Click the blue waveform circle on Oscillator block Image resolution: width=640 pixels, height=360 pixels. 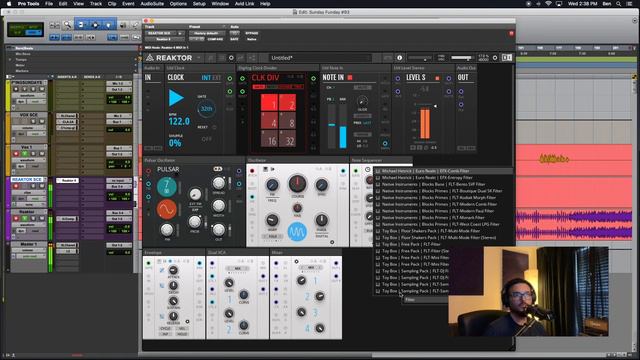(297, 232)
